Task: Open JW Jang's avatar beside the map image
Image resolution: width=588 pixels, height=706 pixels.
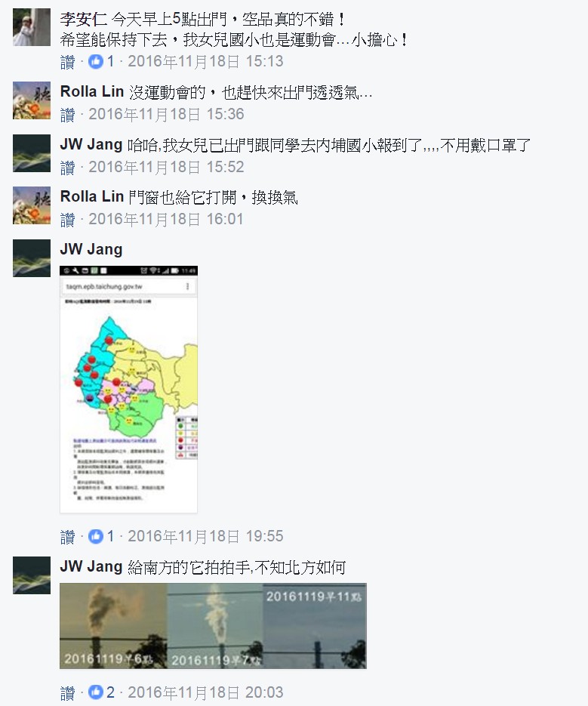Action: tap(32, 258)
